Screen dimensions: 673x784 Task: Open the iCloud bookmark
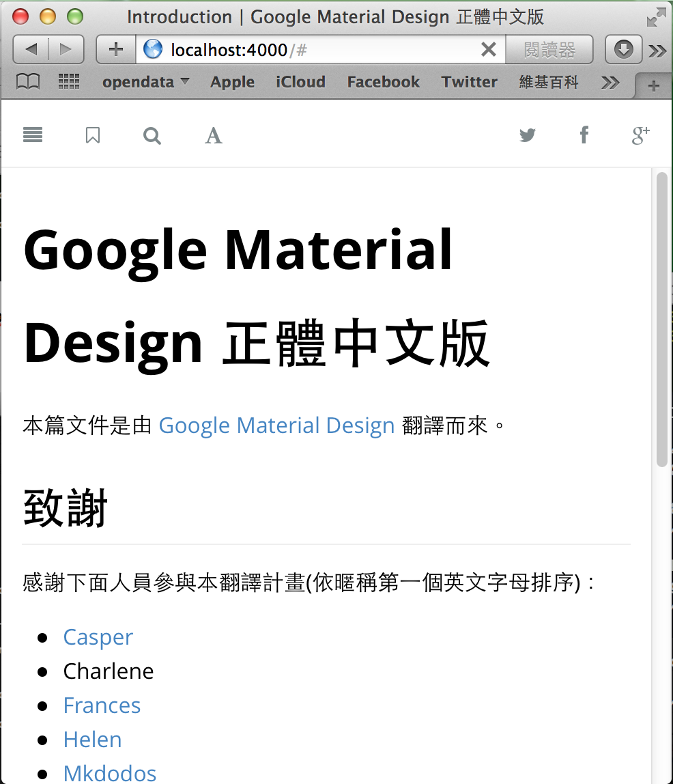point(300,81)
